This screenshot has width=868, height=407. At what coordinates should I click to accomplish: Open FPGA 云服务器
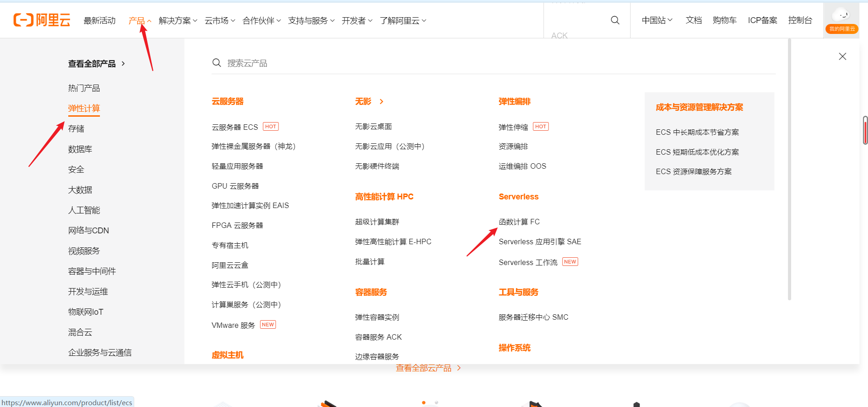pos(237,226)
